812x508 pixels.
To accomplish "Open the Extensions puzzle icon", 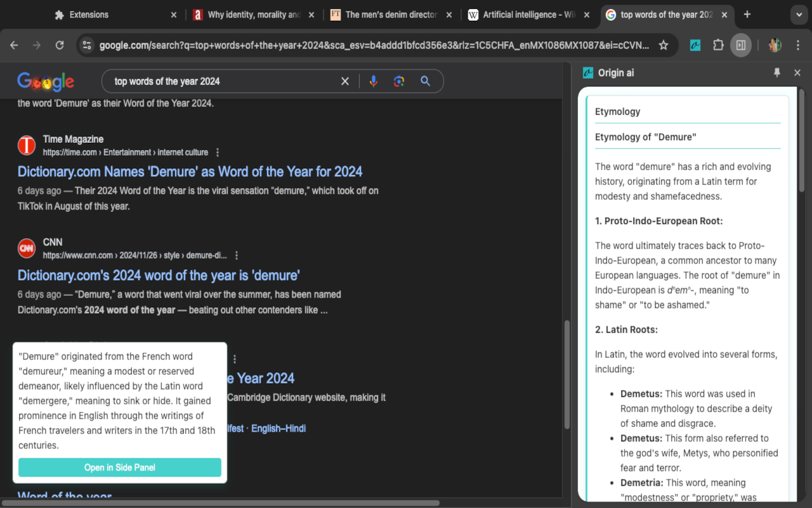I will point(718,45).
